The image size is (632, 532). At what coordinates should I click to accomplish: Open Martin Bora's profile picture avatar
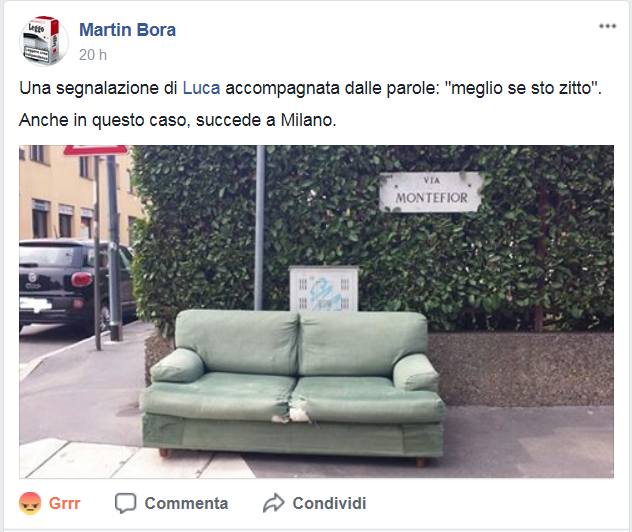click(x=44, y=41)
